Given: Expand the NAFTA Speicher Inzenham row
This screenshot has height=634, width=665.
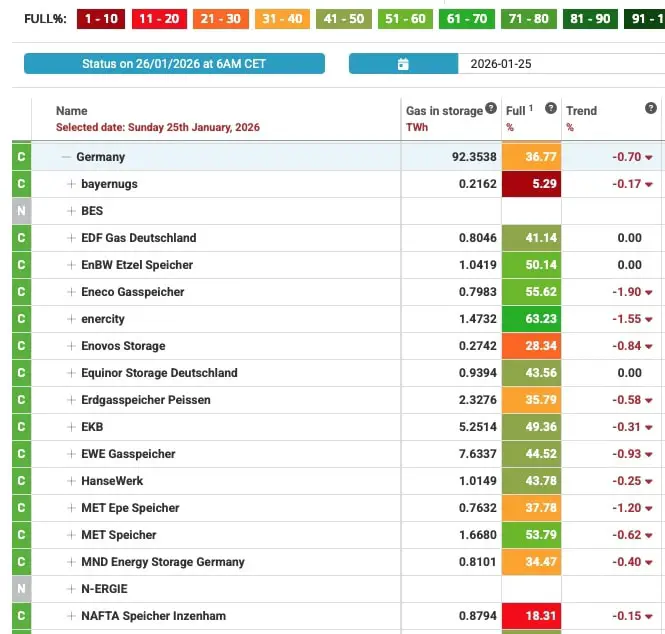Looking at the screenshot, I should [71, 616].
